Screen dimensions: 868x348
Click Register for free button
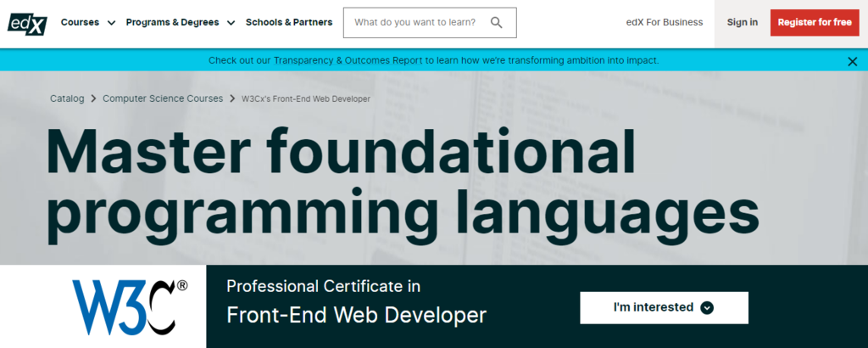point(815,23)
